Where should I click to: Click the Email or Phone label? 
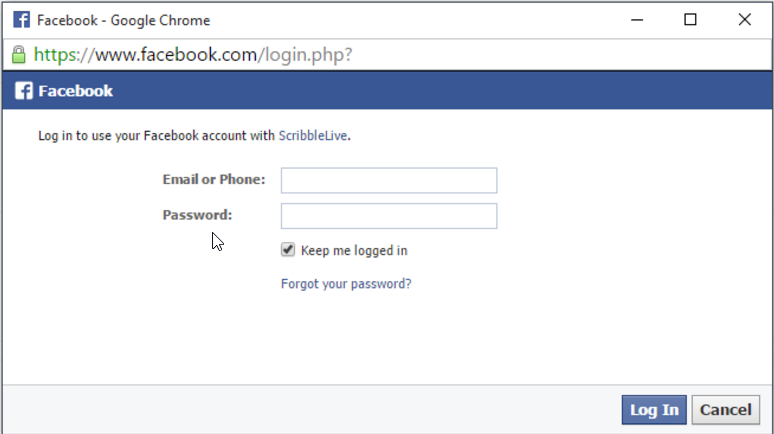point(214,179)
